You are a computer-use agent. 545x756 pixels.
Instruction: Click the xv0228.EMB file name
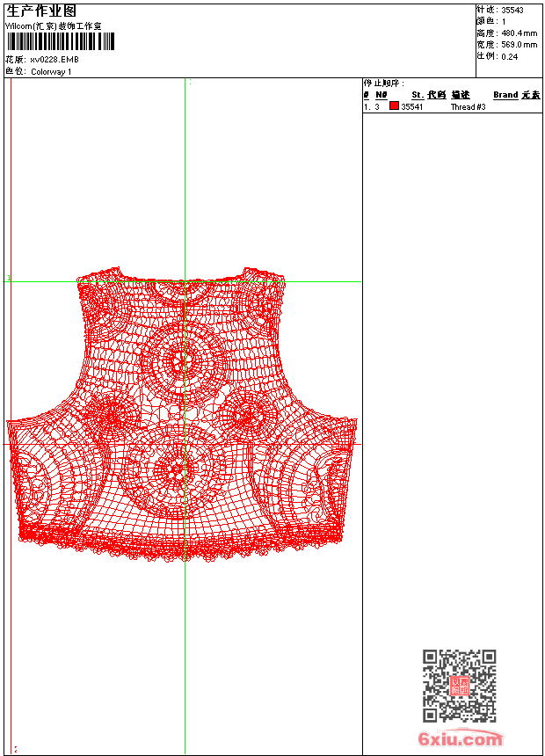pos(54,60)
